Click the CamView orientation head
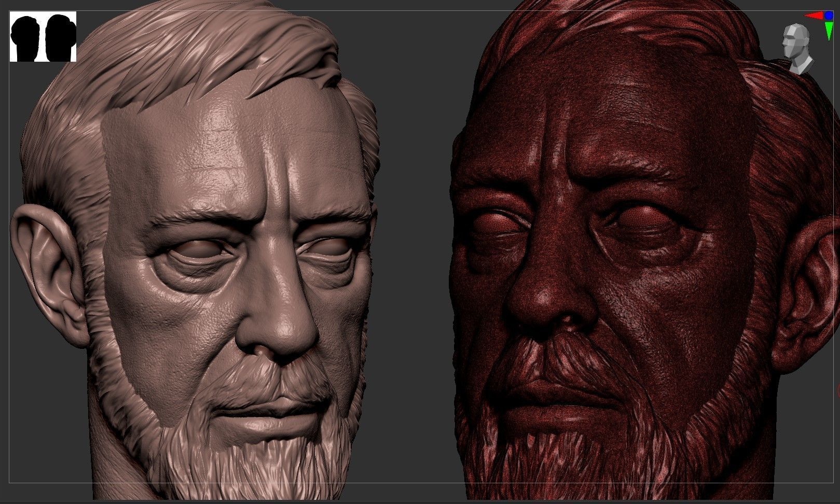Screen dimensions: 840x504 (797, 48)
